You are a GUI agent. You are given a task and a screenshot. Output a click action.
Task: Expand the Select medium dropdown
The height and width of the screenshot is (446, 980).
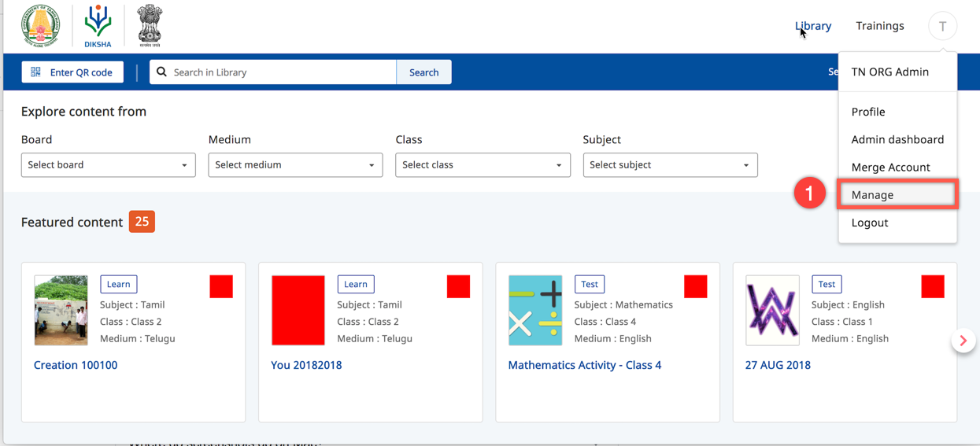coord(295,165)
